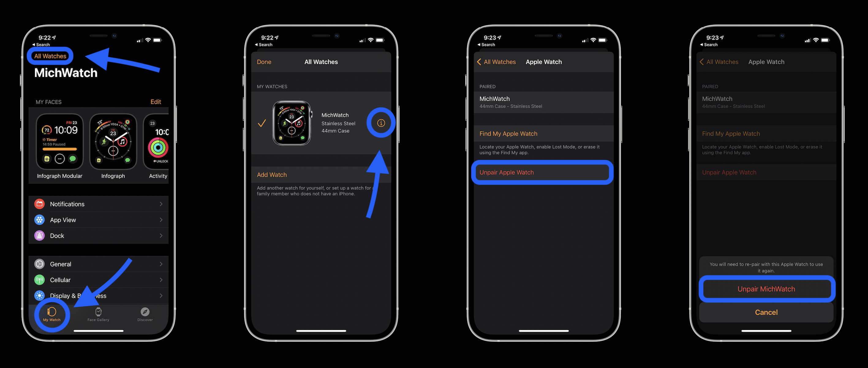Viewport: 868px width, 368px height.
Task: Tap the Add Watch option
Action: [272, 174]
